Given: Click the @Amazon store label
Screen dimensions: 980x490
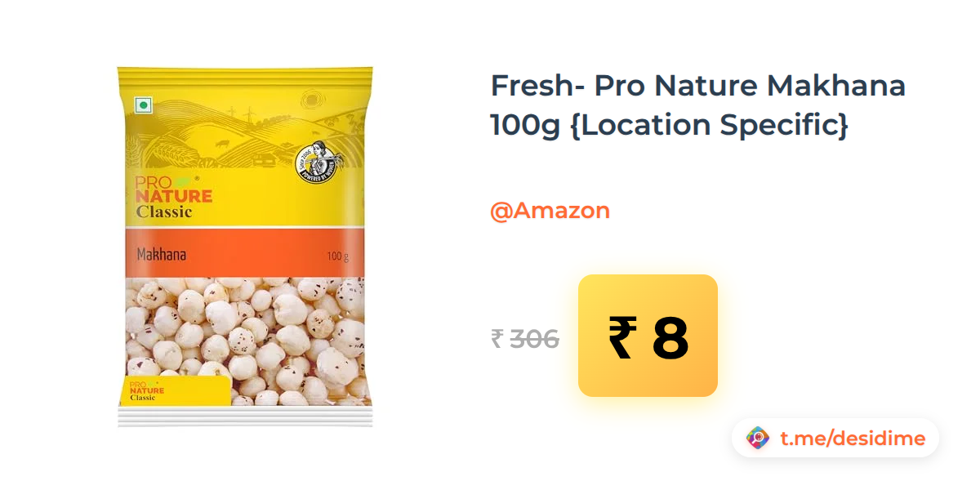Looking at the screenshot, I should 550,211.
